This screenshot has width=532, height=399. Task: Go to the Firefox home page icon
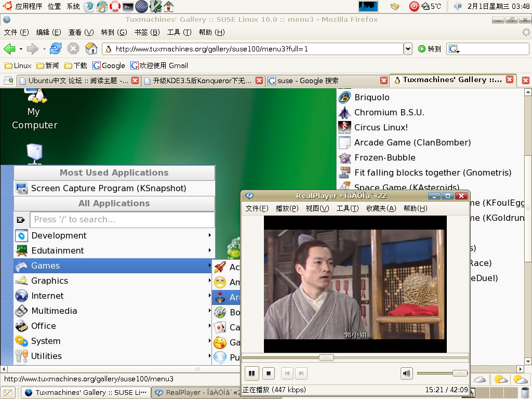(x=91, y=48)
